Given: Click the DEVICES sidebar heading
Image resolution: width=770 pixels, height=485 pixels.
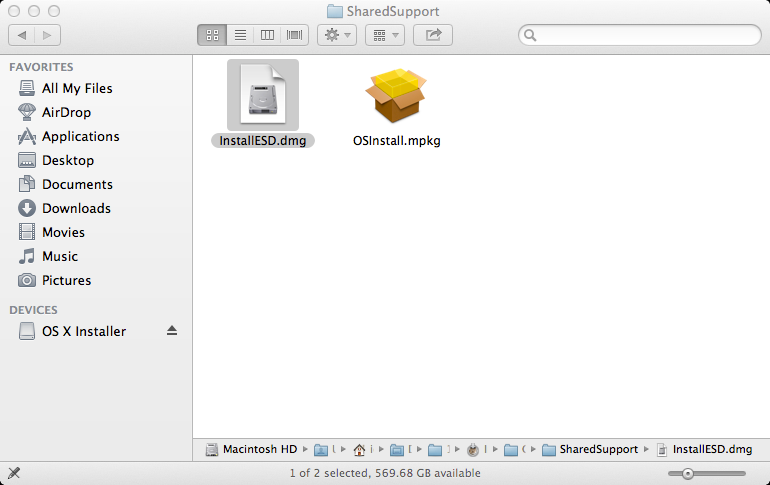Looking at the screenshot, I should pyautogui.click(x=33, y=310).
